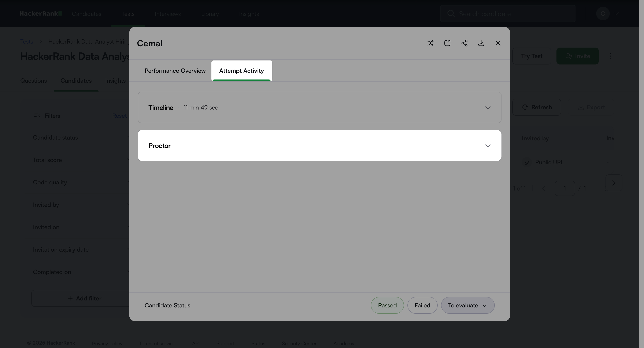This screenshot has height=348, width=644.
Task: Open the Tests top navigation item
Action: point(128,14)
